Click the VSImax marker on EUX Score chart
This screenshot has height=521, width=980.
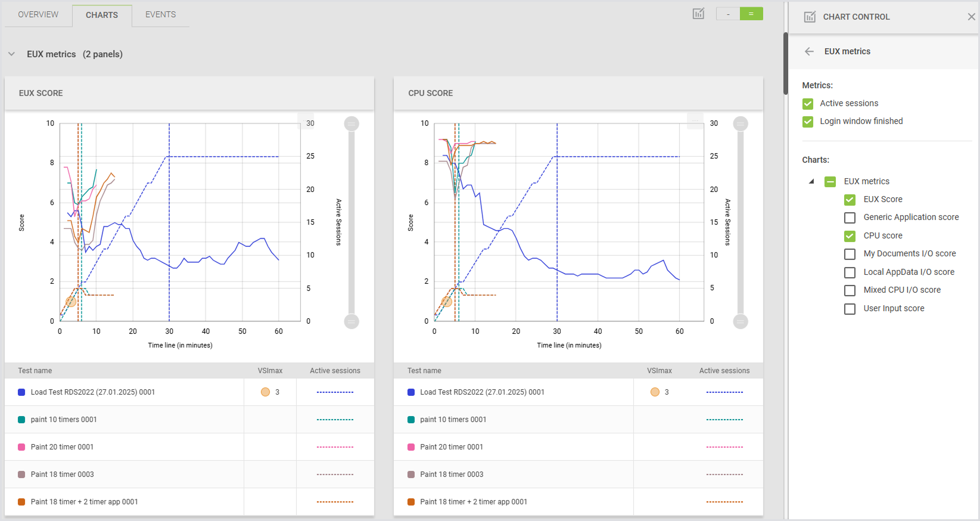pyautogui.click(x=71, y=302)
